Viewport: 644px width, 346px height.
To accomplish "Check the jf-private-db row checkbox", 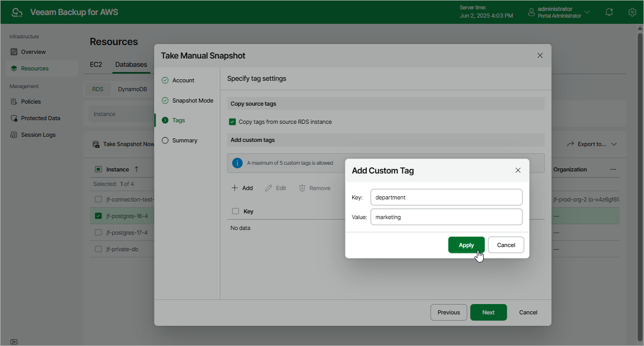I will (98, 249).
